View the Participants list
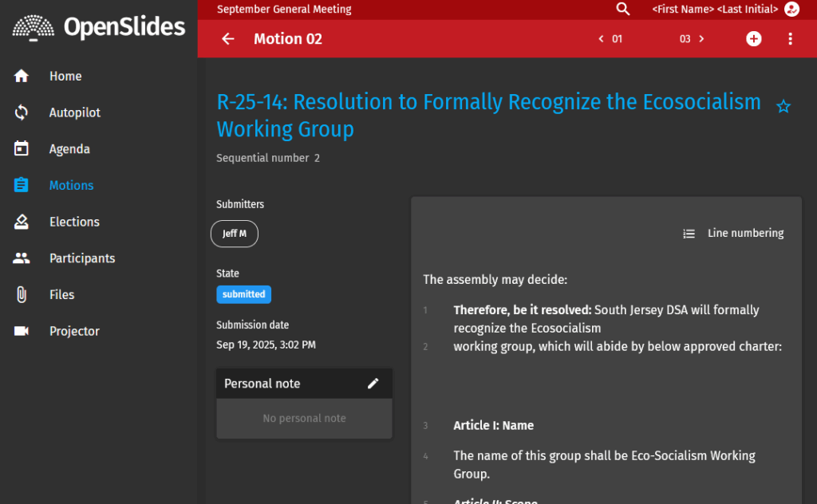817x504 pixels. point(82,258)
